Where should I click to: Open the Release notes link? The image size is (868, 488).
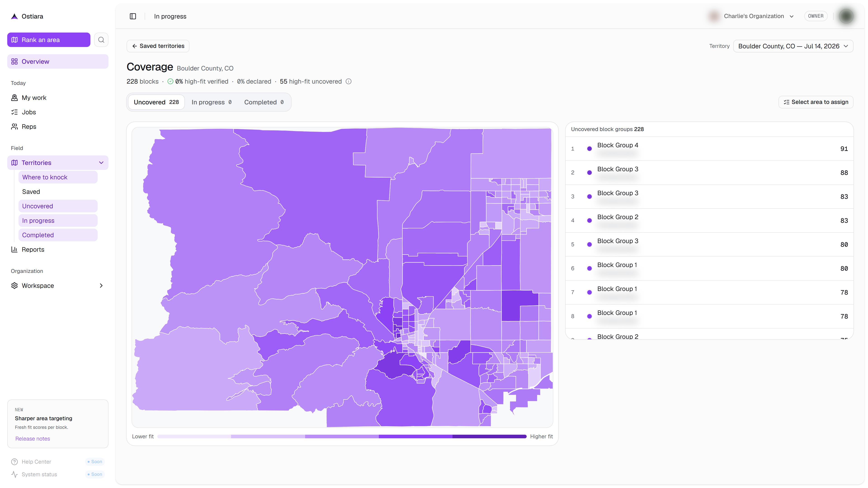pyautogui.click(x=33, y=439)
